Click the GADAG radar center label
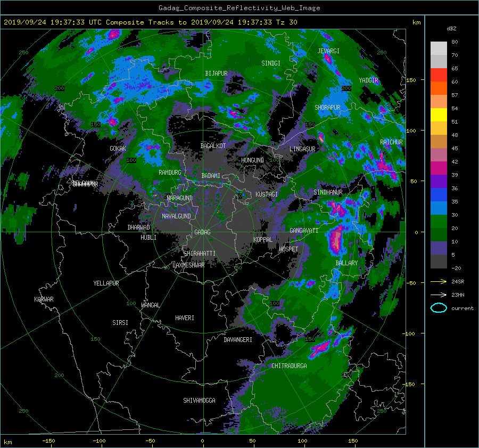Screen dimensions: 479x448 point(202,232)
